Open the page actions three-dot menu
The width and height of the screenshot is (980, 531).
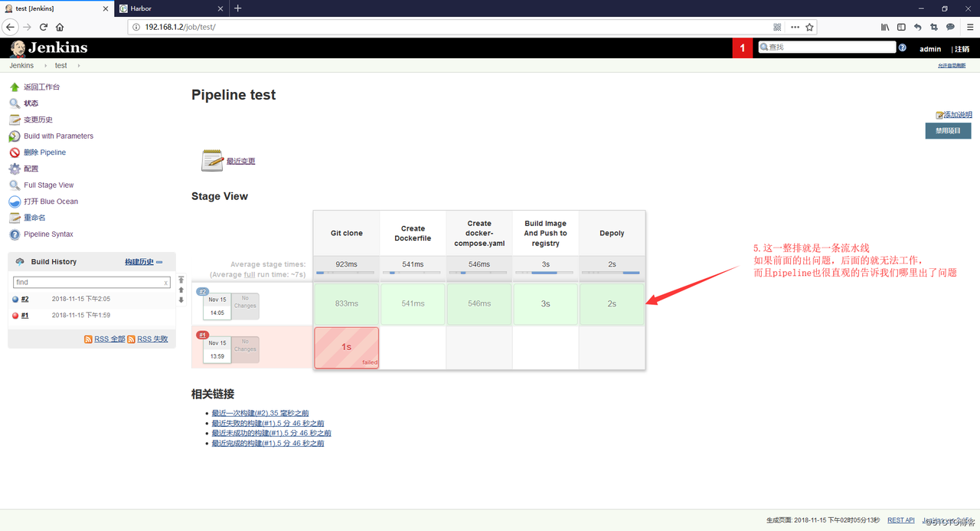pos(795,27)
